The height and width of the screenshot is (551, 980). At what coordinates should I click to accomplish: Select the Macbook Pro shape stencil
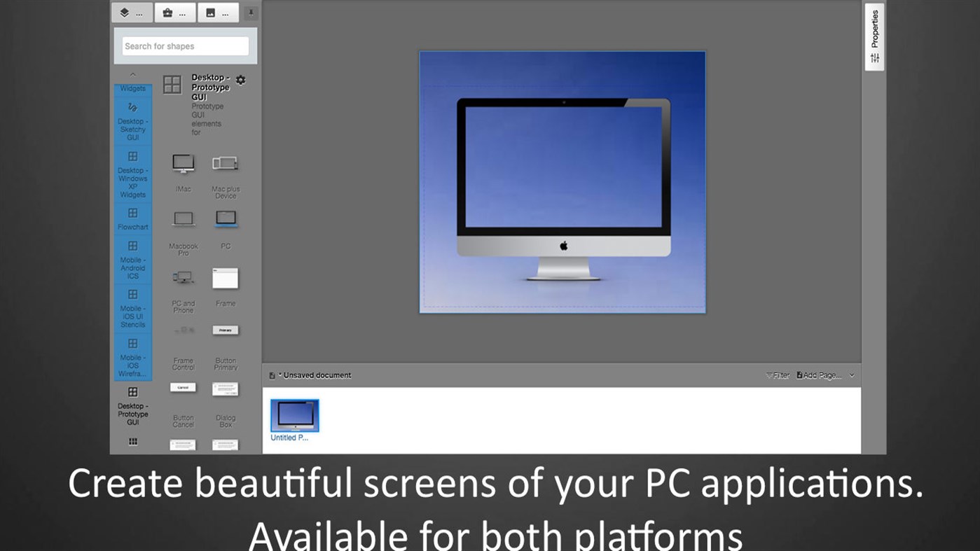tap(182, 219)
